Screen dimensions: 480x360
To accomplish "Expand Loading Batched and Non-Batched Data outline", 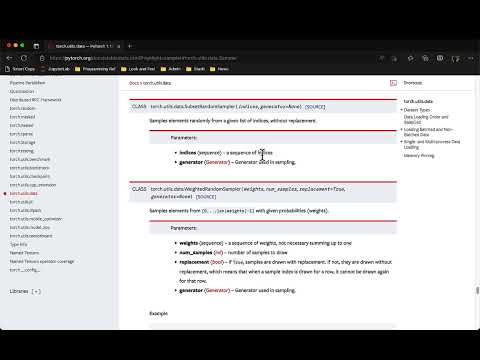I will [x=402, y=129].
